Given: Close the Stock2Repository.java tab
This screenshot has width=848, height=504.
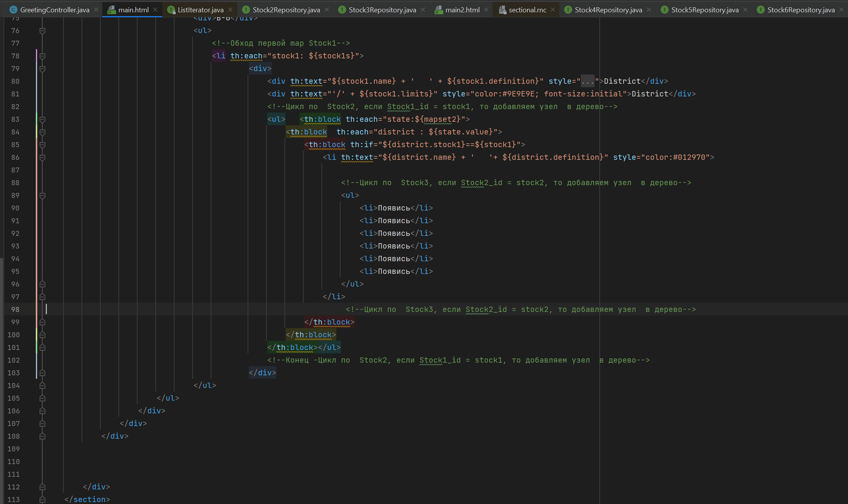Looking at the screenshot, I should [326, 10].
